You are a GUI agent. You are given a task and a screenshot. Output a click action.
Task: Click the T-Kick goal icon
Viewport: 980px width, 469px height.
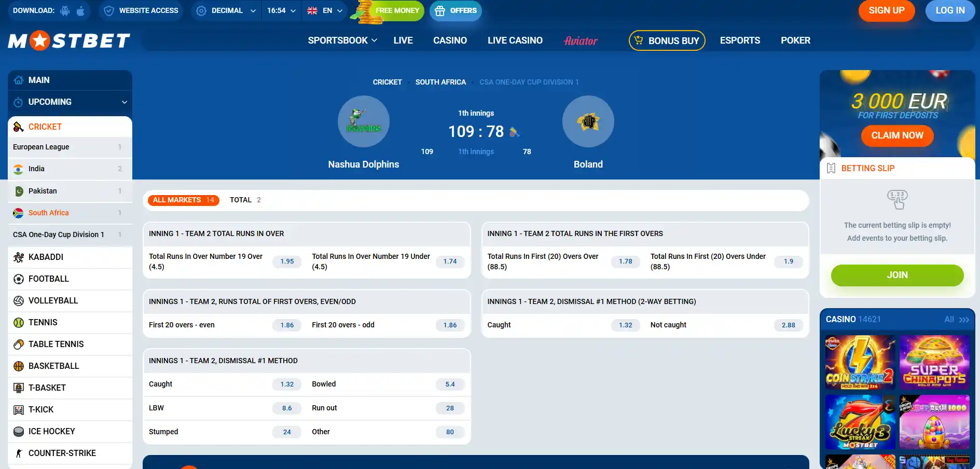pos(19,410)
